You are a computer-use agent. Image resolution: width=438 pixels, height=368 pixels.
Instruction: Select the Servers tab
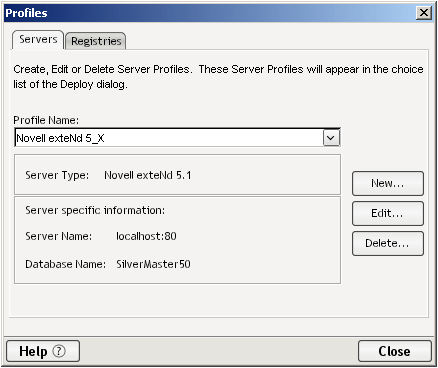[38, 40]
